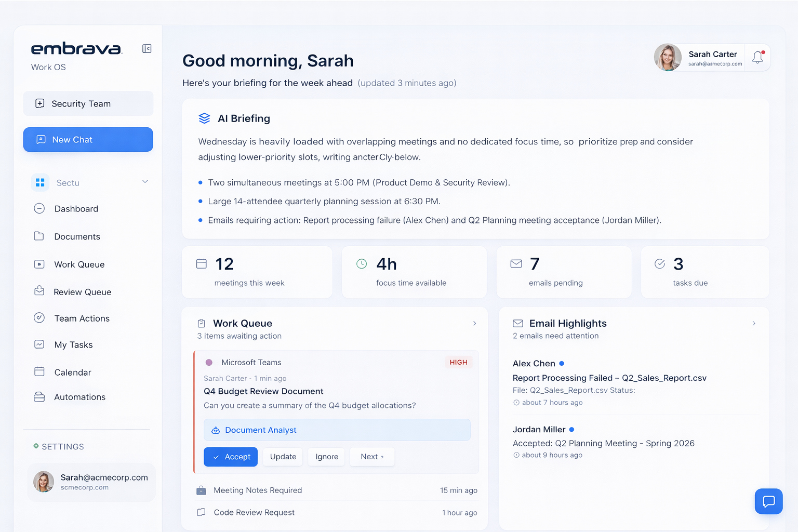
Task: Open My Tasks in sidebar
Action: pos(73,345)
